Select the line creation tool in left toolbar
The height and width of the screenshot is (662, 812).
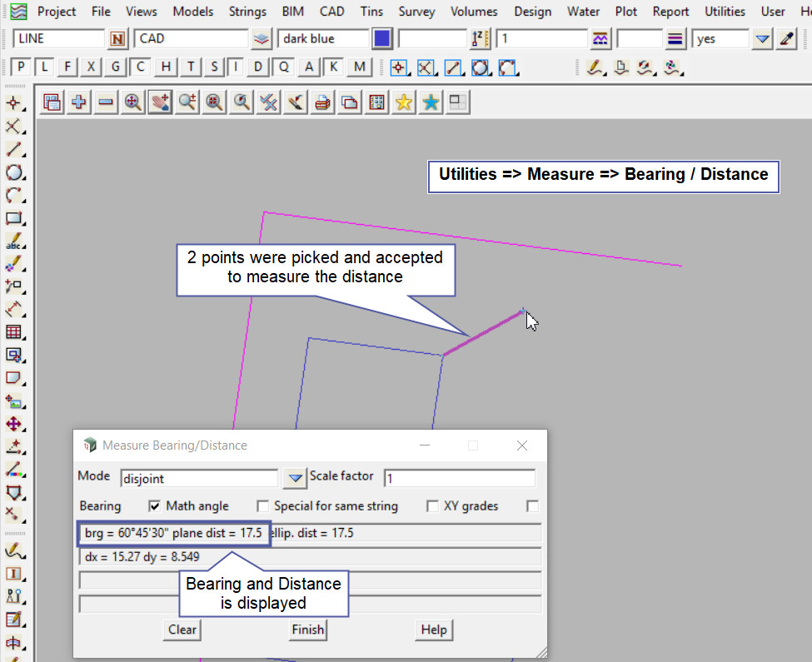(13, 150)
